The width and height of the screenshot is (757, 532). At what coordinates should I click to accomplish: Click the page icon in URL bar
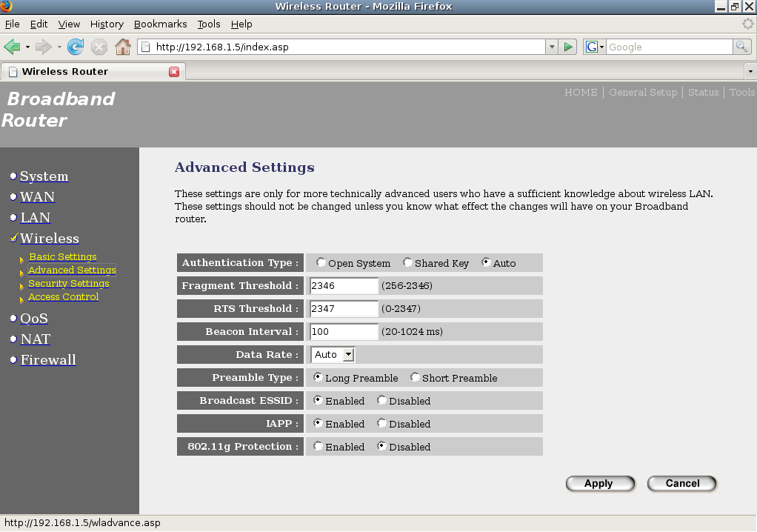[x=145, y=47]
